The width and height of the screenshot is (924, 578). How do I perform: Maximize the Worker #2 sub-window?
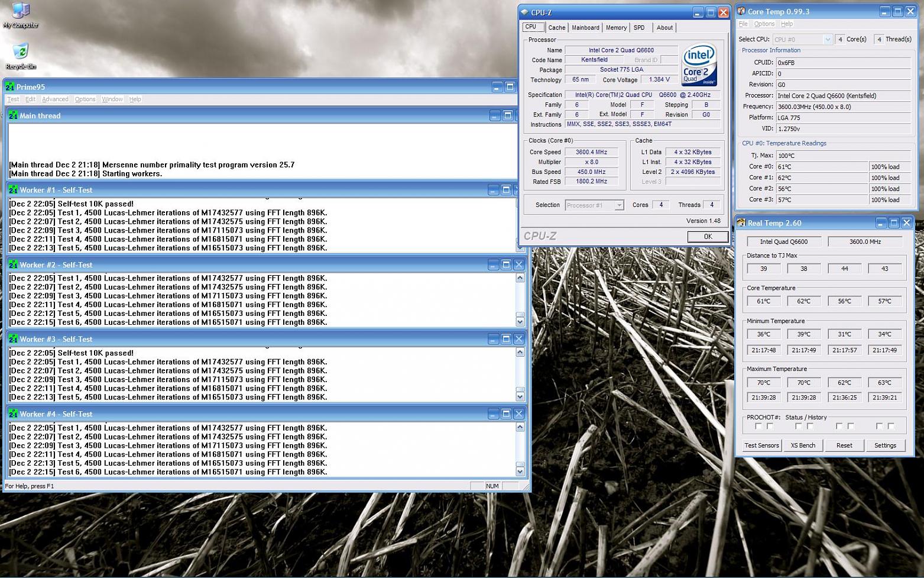506,264
